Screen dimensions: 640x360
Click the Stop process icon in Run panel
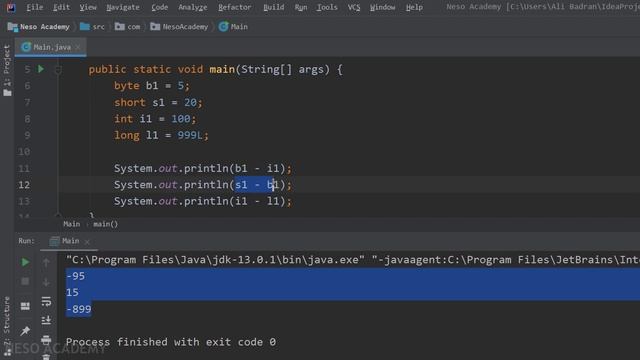[25, 282]
